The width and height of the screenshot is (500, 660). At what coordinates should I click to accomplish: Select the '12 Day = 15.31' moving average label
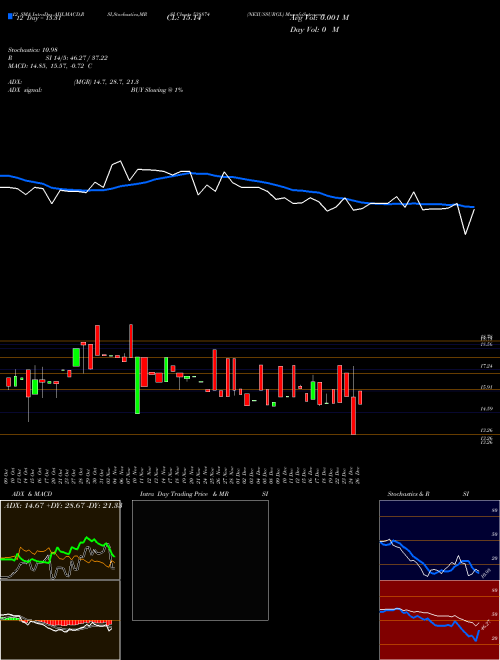37,18
